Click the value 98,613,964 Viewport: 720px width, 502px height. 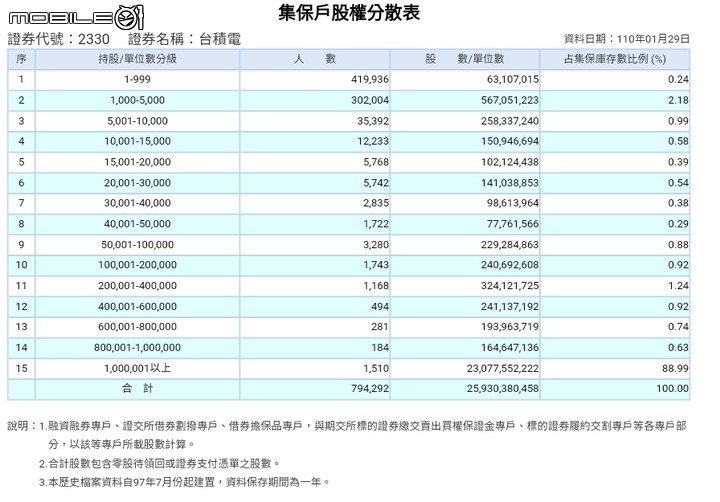[513, 203]
